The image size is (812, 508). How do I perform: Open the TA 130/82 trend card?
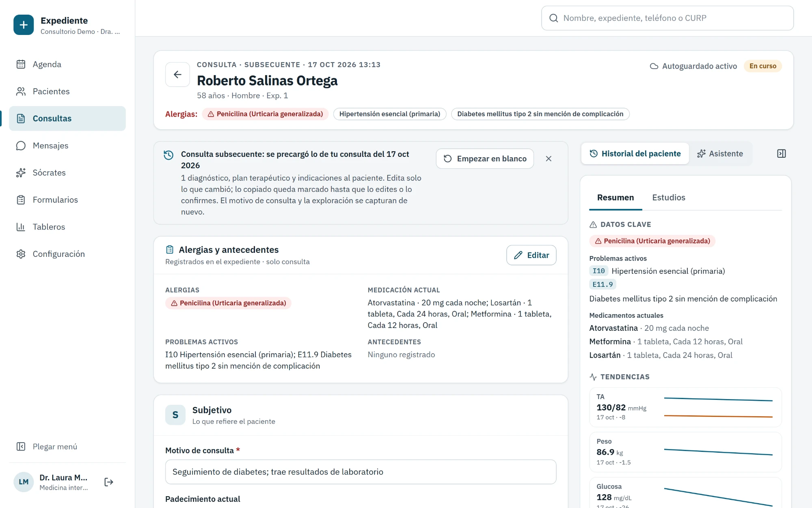tap(685, 407)
